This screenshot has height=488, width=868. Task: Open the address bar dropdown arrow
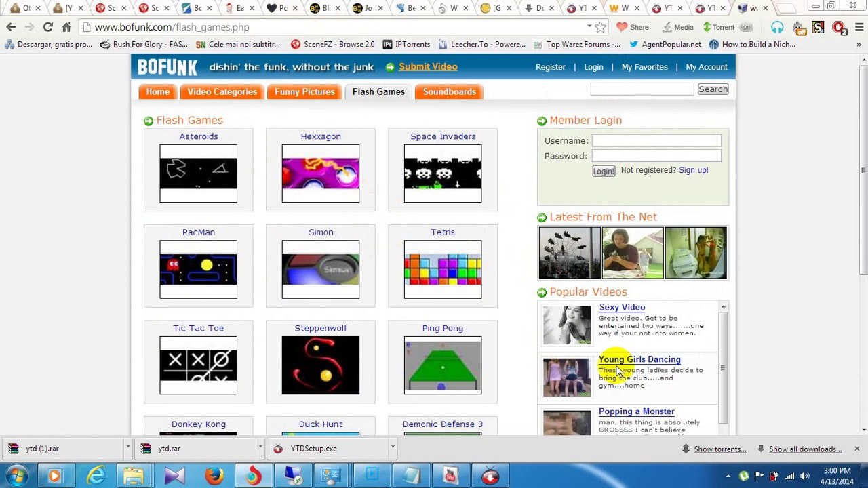pyautogui.click(x=589, y=27)
